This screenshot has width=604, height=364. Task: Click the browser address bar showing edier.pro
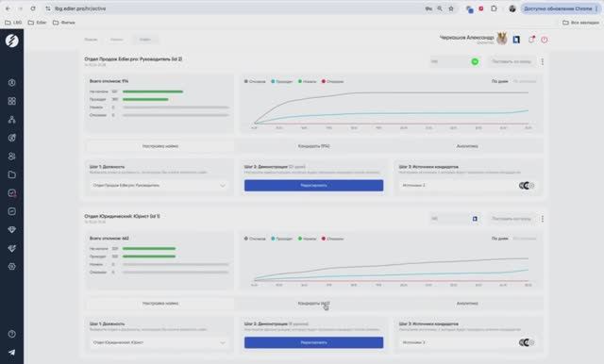click(x=235, y=8)
